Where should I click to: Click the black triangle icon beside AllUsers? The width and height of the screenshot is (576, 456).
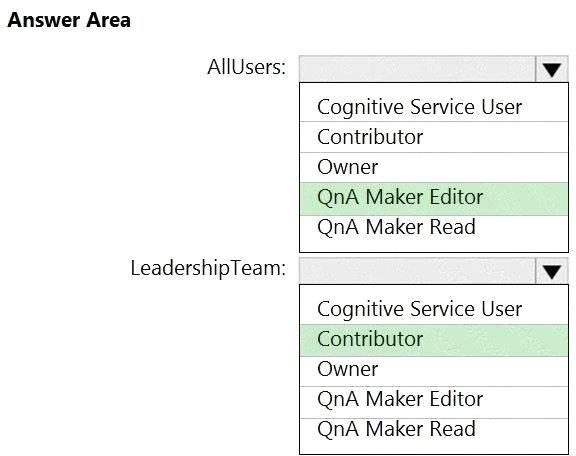pyautogui.click(x=552, y=70)
